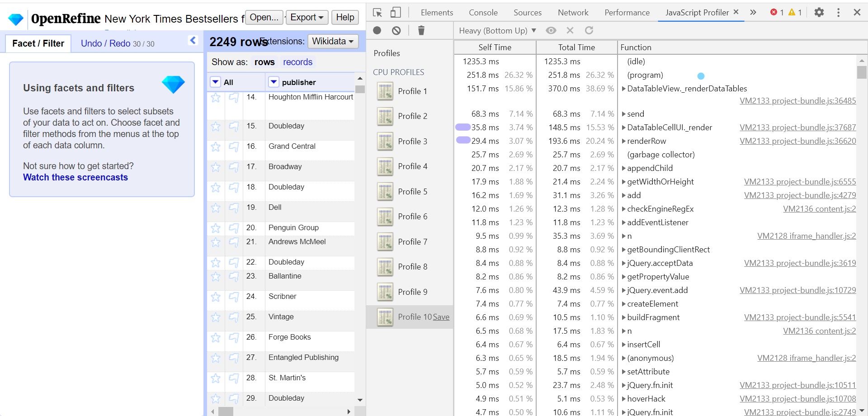Expand the appendChild function entry

point(624,168)
